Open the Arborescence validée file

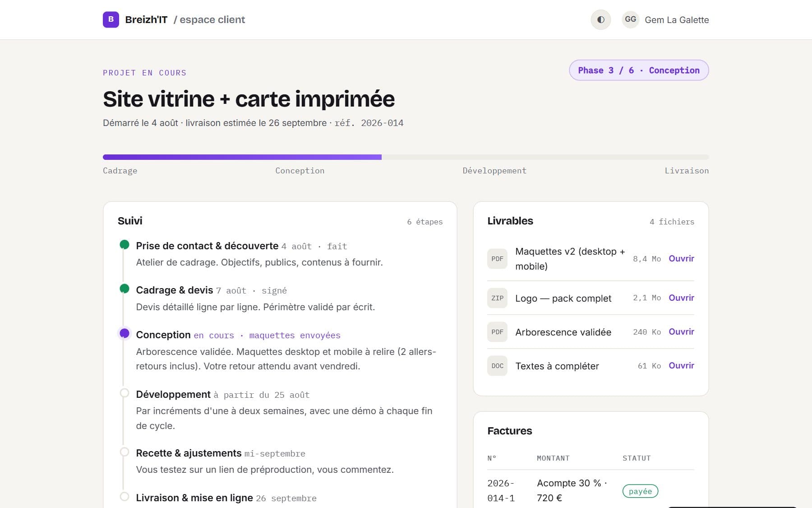tap(681, 331)
